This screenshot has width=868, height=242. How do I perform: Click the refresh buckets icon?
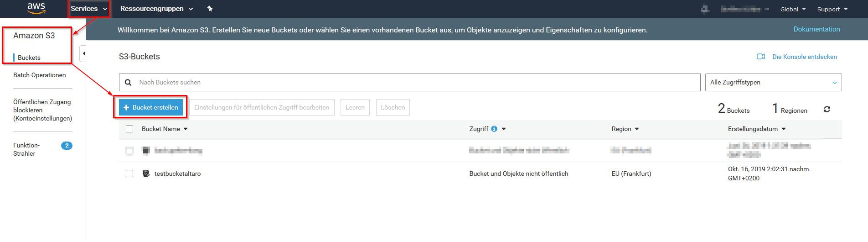coord(827,109)
